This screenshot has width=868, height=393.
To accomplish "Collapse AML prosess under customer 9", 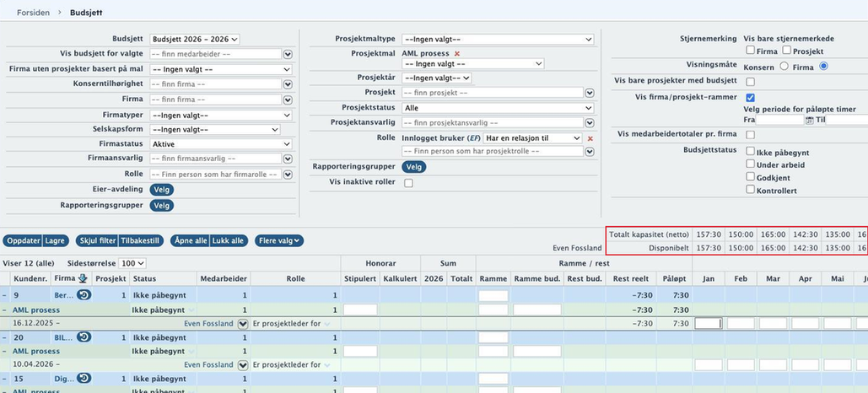I will (x=4, y=310).
